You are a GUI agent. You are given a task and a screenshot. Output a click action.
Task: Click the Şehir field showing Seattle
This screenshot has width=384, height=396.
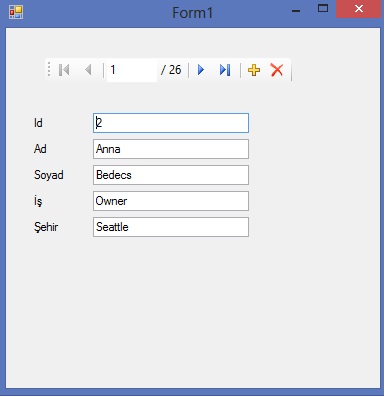point(171,227)
